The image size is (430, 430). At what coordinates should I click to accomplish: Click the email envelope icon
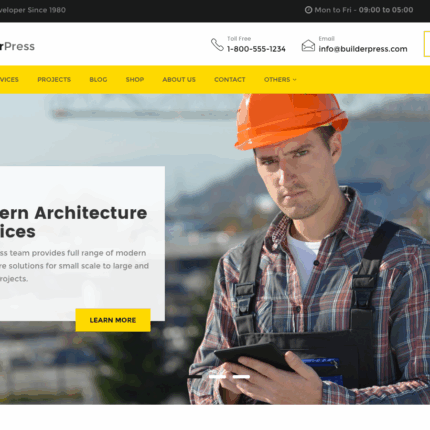[308, 46]
